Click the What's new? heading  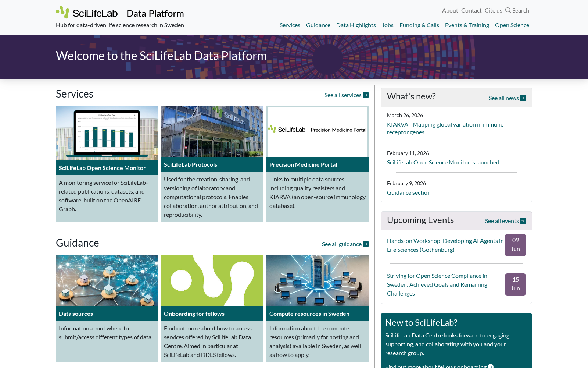(x=411, y=96)
